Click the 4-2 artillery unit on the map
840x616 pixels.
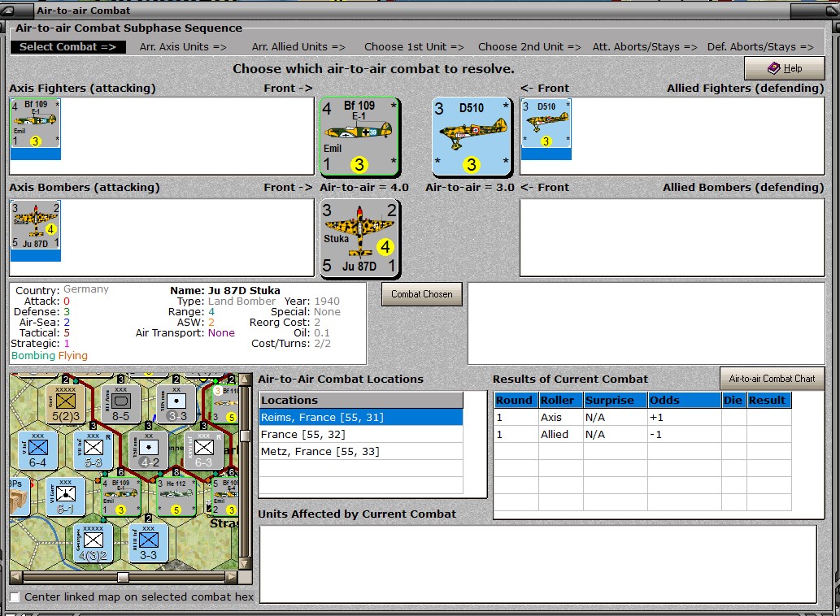149,449
